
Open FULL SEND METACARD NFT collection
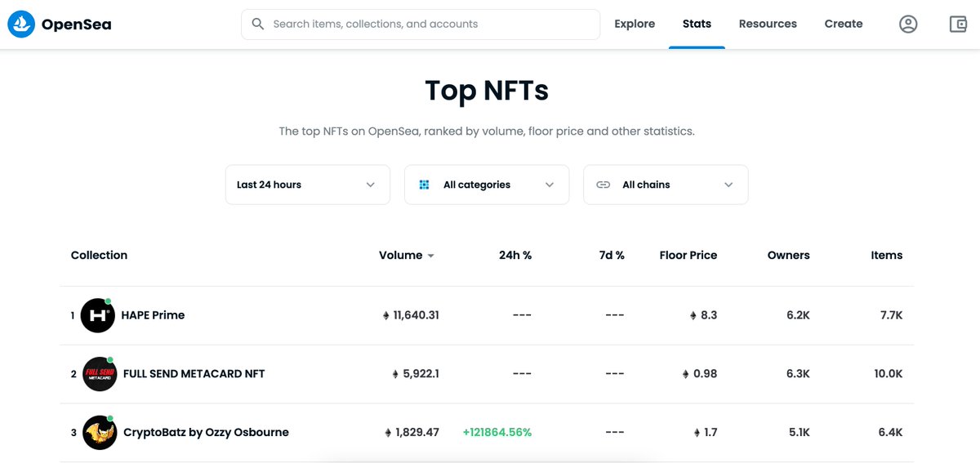click(x=194, y=374)
